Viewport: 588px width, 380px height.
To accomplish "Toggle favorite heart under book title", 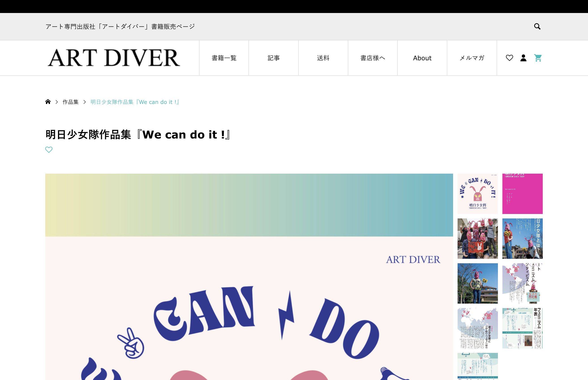I will point(49,150).
